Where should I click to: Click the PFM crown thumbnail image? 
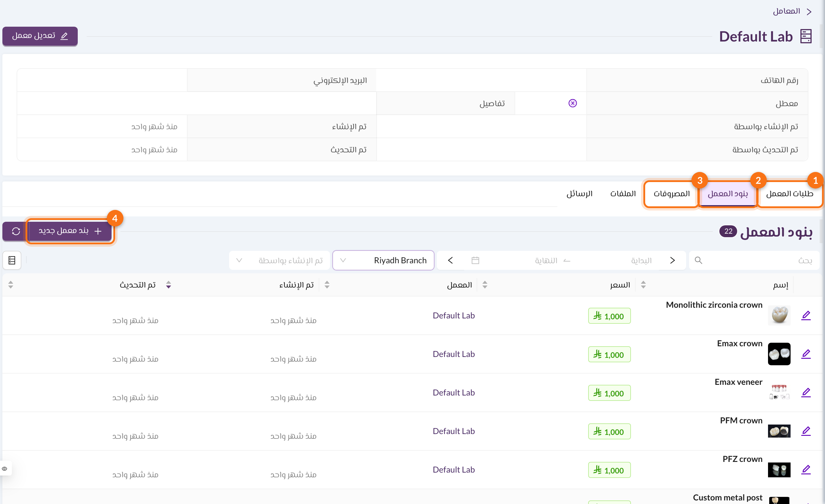[x=779, y=431]
